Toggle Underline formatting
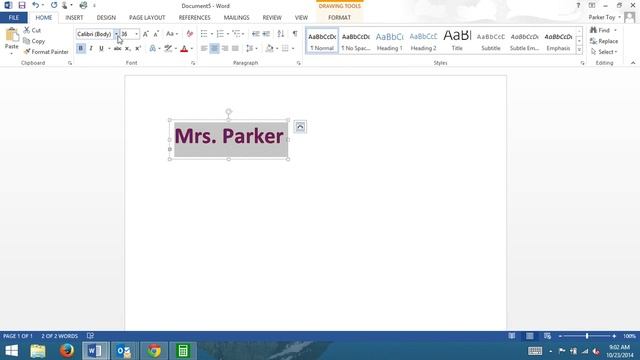Image resolution: width=640 pixels, height=360 pixels. [101, 49]
